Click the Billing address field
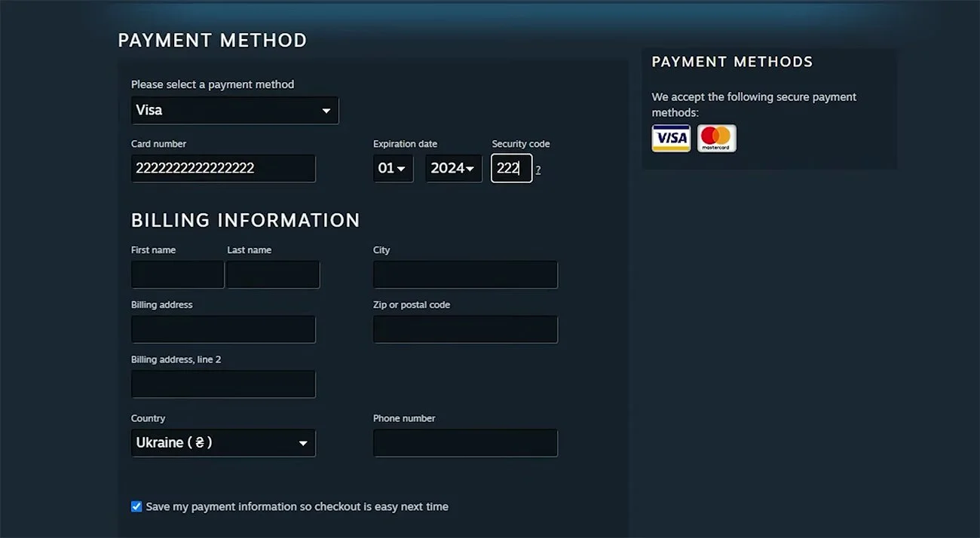 223,329
